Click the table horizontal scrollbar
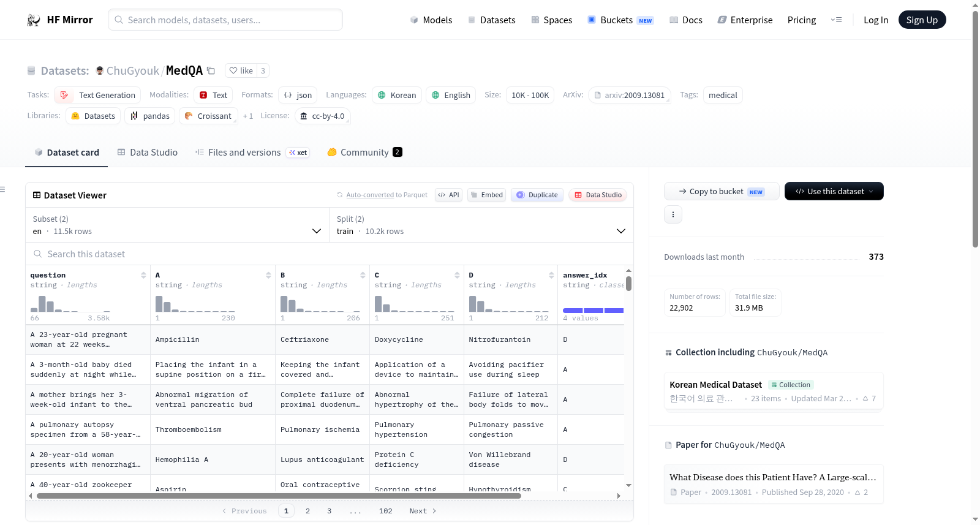 coord(279,496)
